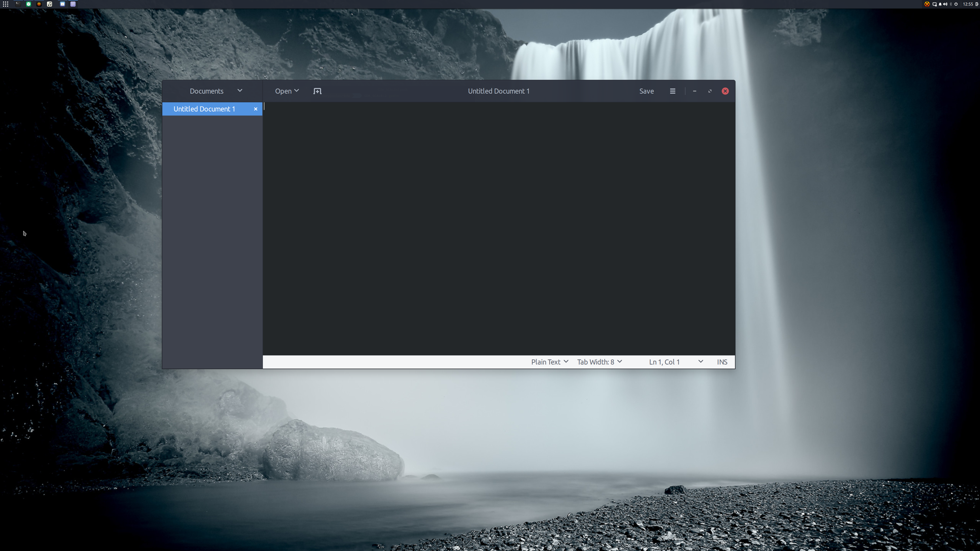Open the applications grid menu

(6, 4)
